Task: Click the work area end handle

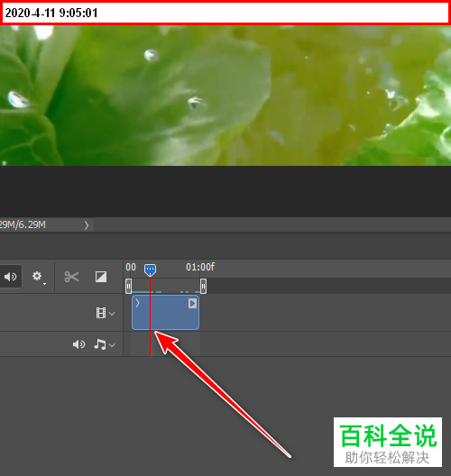Action: pyautogui.click(x=203, y=286)
